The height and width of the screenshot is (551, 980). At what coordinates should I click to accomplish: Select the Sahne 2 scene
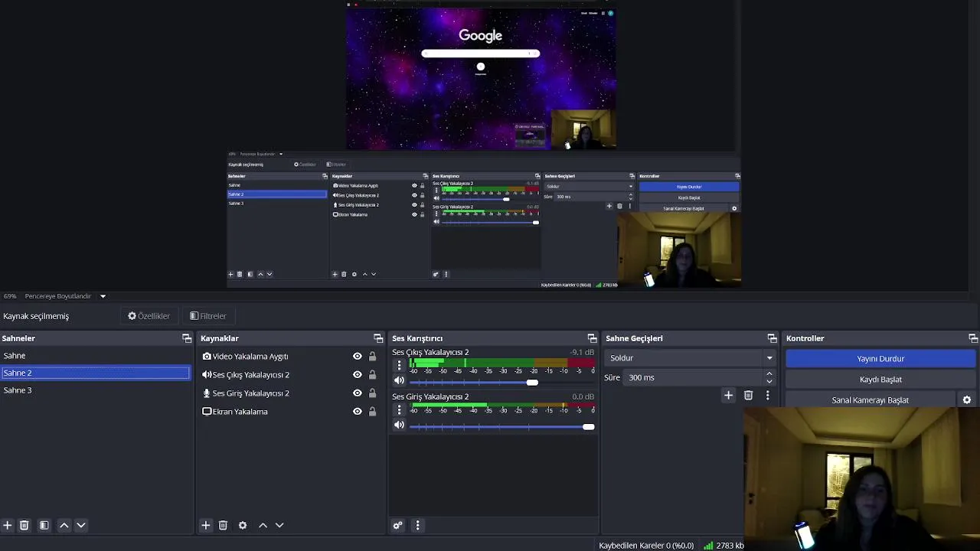point(96,373)
